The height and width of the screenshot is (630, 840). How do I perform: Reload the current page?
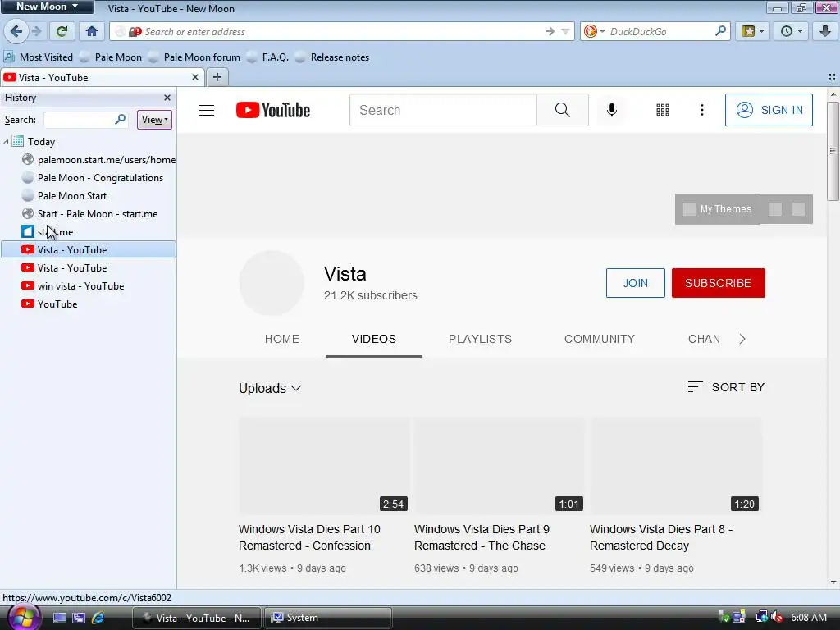click(62, 31)
